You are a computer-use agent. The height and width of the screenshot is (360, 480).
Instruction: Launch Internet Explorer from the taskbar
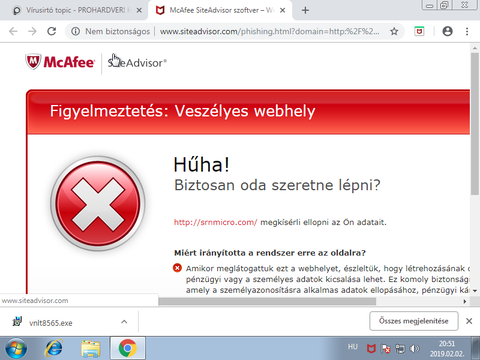tap(54, 348)
